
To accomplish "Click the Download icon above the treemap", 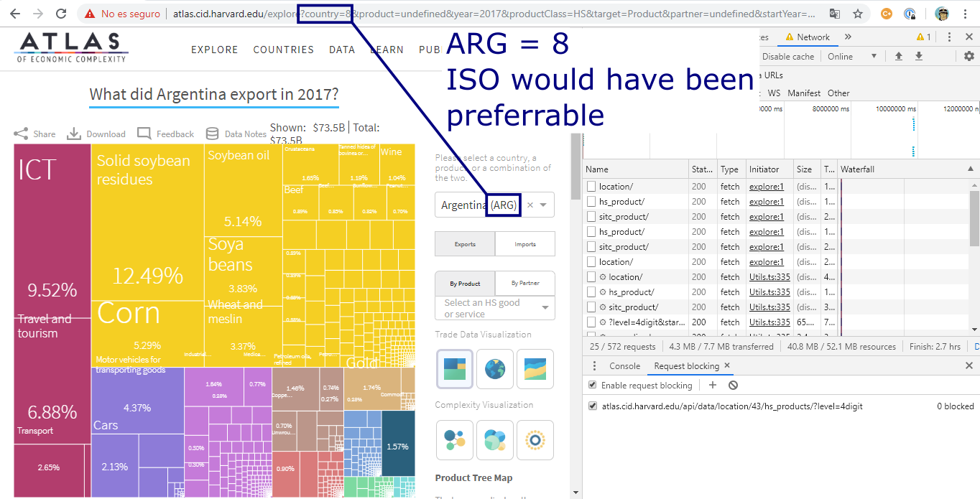I will click(x=74, y=134).
